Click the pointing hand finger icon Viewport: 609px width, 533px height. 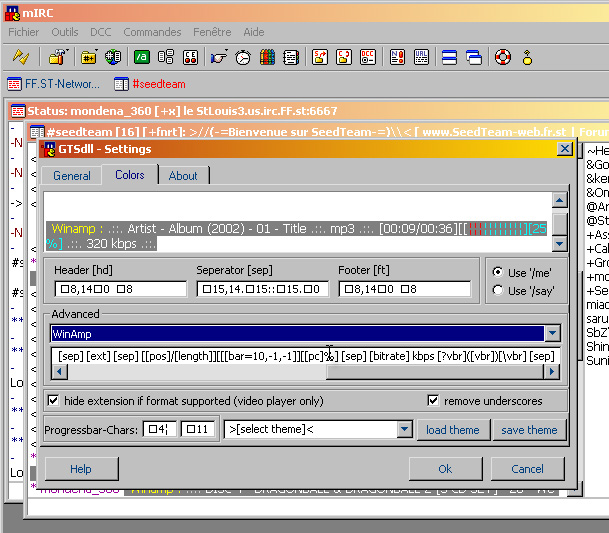click(219, 57)
